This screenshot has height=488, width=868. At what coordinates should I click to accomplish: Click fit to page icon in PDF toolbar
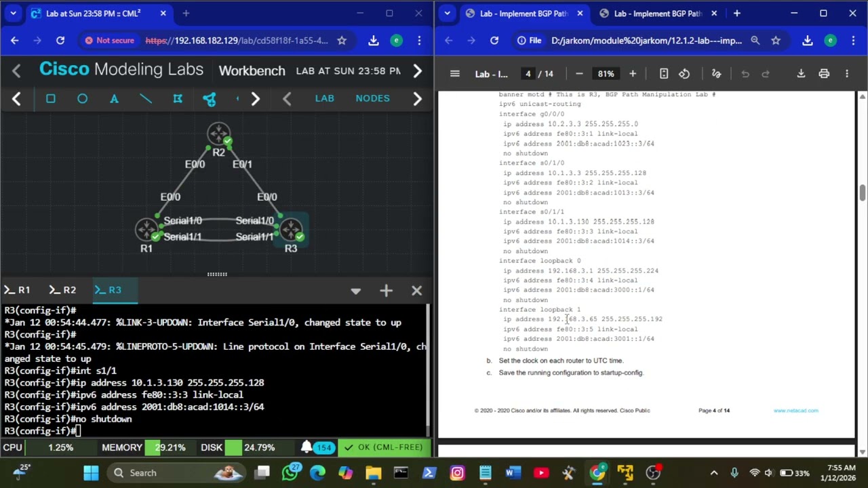(x=664, y=74)
